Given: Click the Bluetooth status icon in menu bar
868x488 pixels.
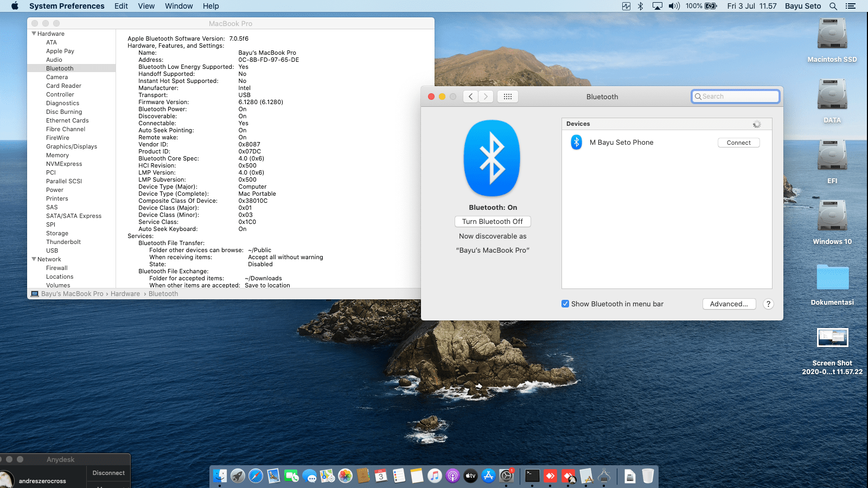Looking at the screenshot, I should [x=640, y=6].
